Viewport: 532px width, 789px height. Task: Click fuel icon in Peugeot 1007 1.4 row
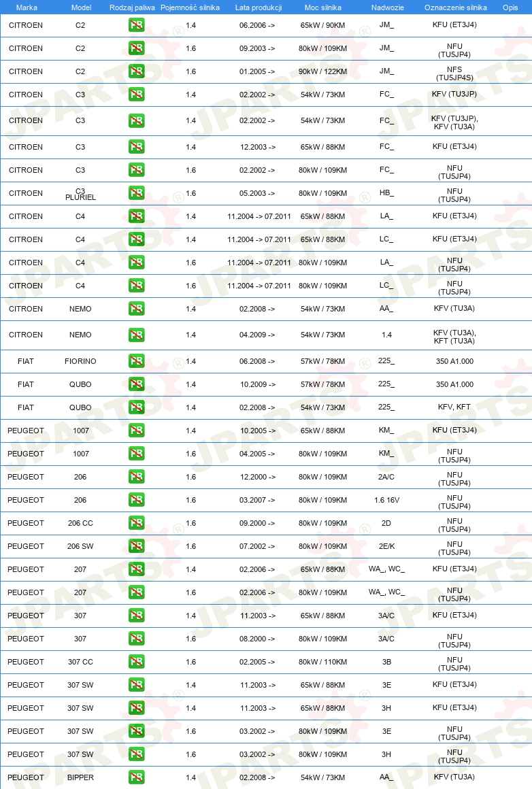[x=136, y=431]
